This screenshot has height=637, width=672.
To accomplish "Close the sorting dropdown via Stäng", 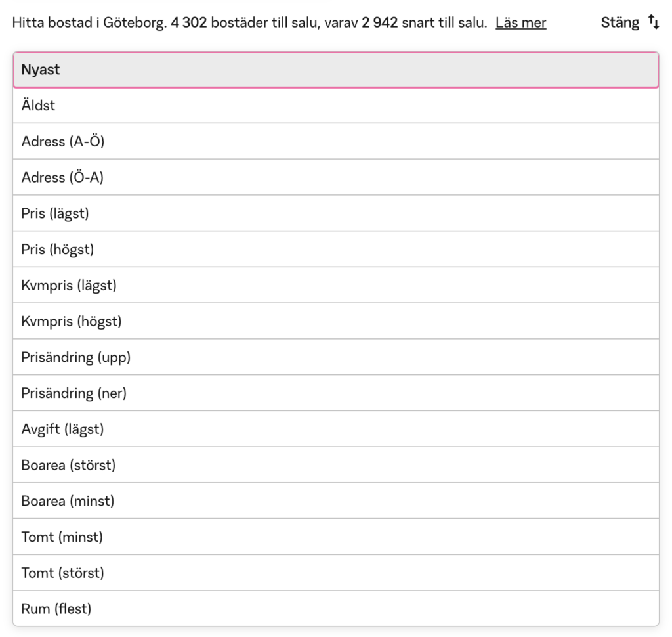I will (619, 23).
